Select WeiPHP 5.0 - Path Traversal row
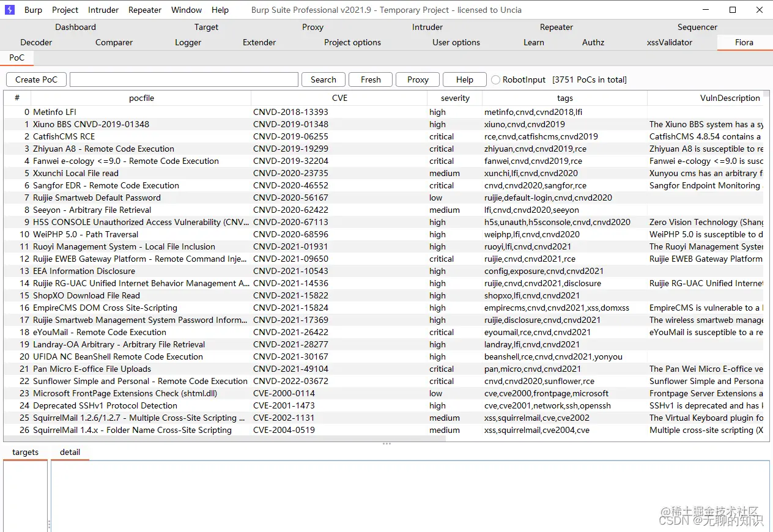This screenshot has width=773, height=532. [383, 234]
